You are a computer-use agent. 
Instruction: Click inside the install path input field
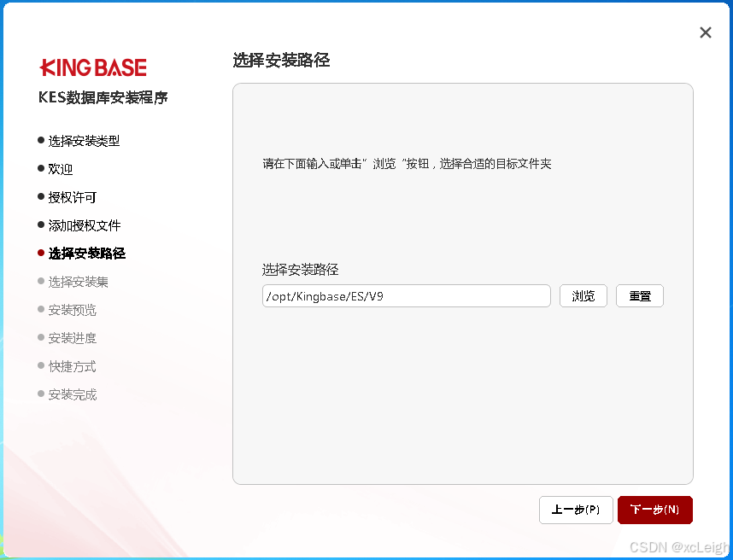[406, 295]
